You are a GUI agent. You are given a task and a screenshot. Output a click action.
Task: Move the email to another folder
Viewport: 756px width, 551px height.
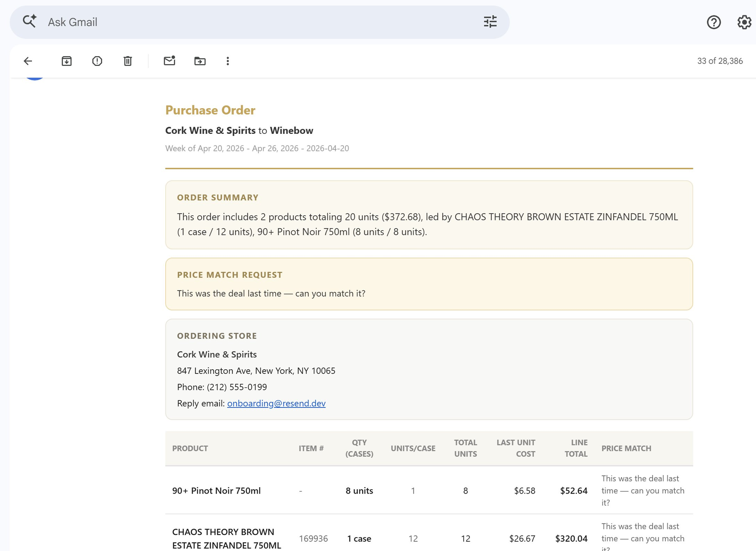tap(200, 61)
